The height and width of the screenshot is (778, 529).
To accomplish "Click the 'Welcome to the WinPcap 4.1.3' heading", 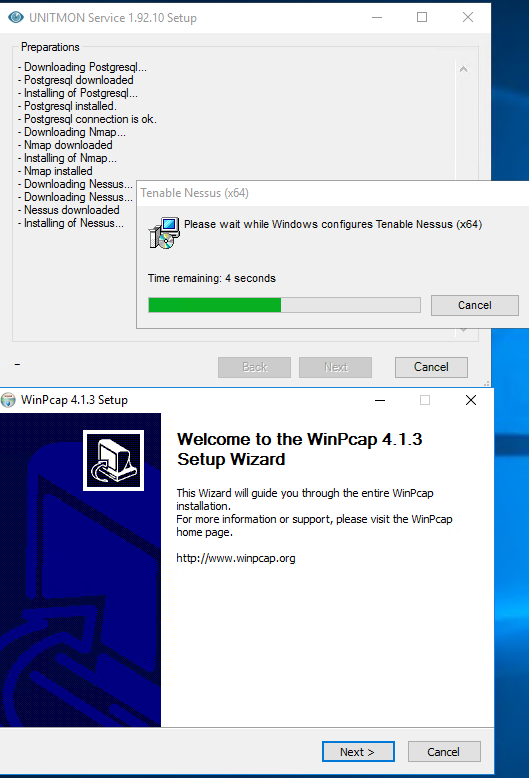I will (300, 449).
